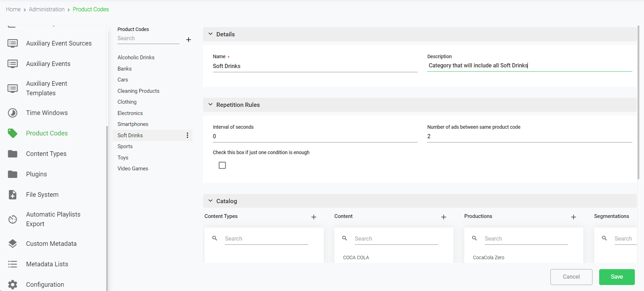Collapse the Catalog section chevron
The height and width of the screenshot is (291, 644).
point(210,201)
